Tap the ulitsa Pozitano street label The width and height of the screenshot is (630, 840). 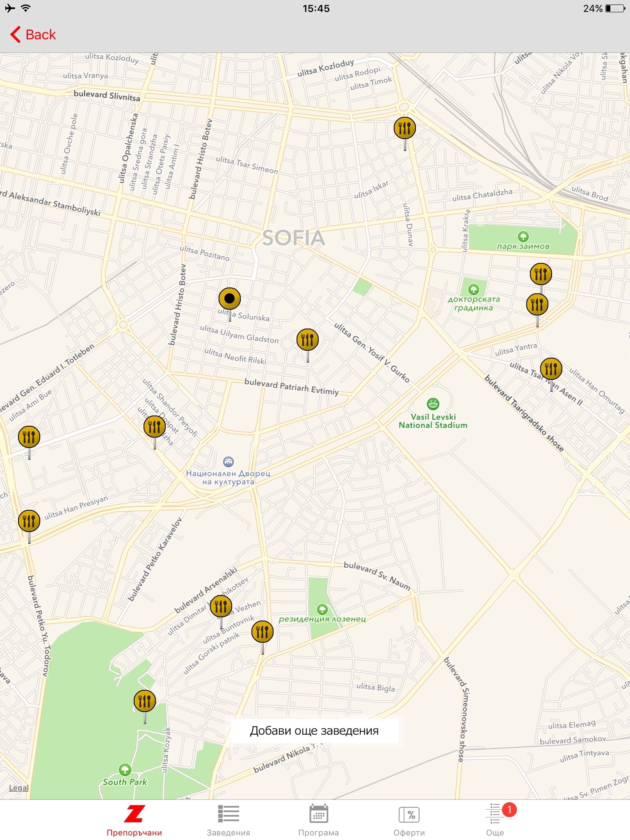(x=205, y=253)
